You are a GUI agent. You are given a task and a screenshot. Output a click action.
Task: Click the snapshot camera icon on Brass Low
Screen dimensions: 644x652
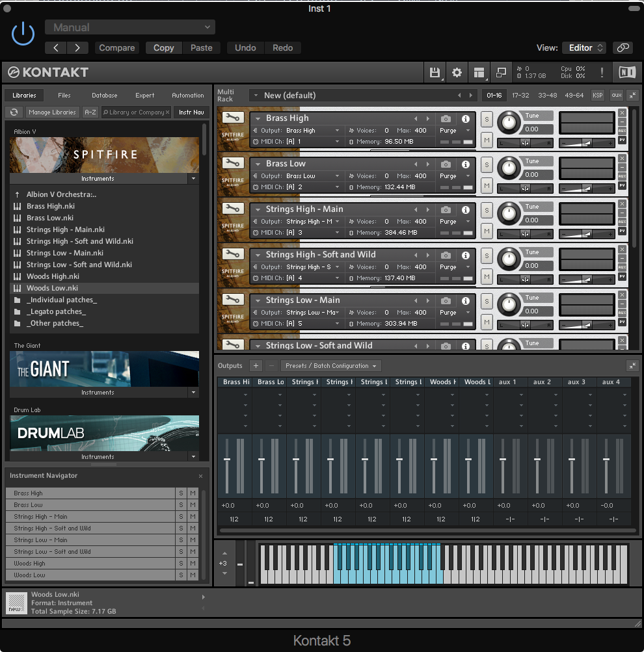click(x=446, y=164)
